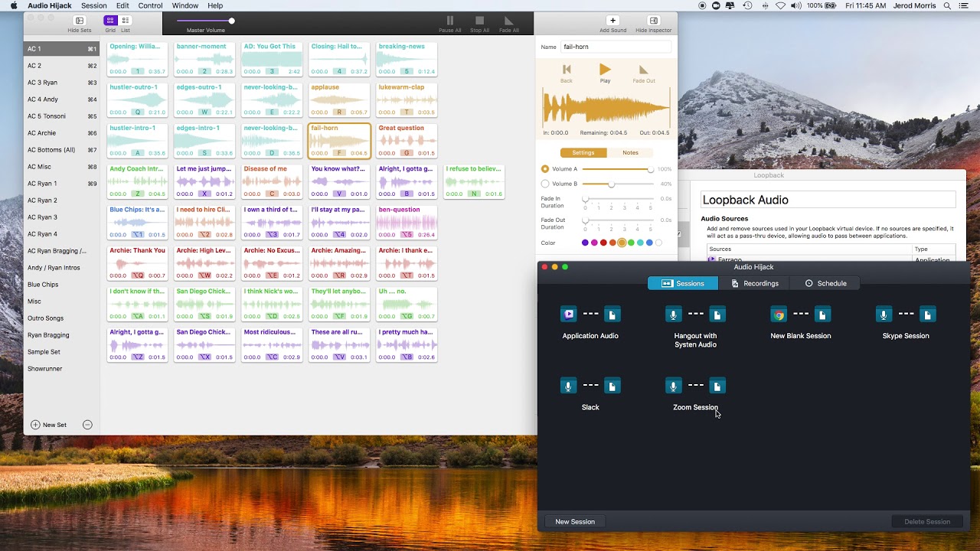The height and width of the screenshot is (551, 980).
Task: Click the output file icon of Application Audio
Action: coord(612,315)
